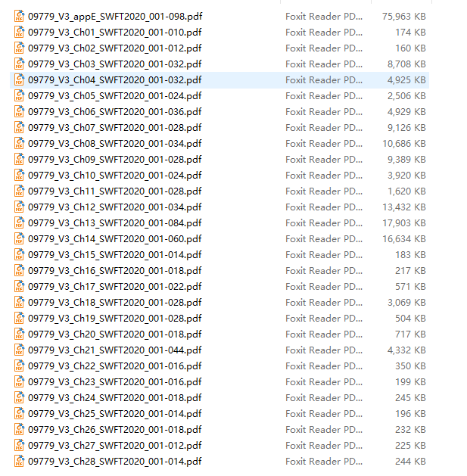Click the 17,903 KB size value
This screenshot has height=476, width=467.
pos(404,222)
